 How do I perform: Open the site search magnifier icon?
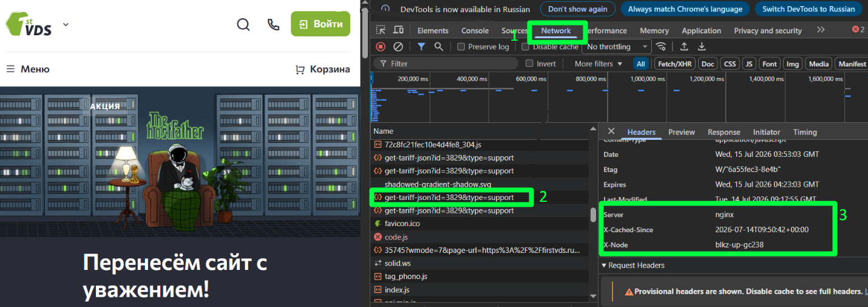click(x=243, y=24)
